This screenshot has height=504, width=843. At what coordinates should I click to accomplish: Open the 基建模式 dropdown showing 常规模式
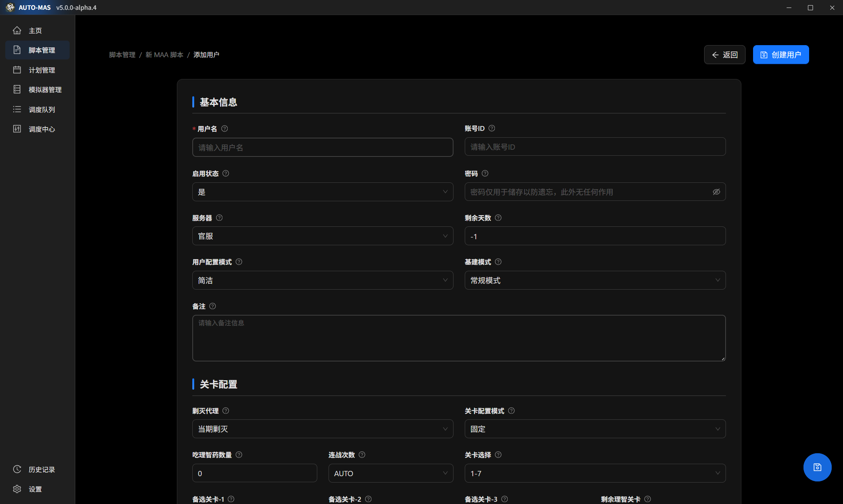(x=595, y=280)
